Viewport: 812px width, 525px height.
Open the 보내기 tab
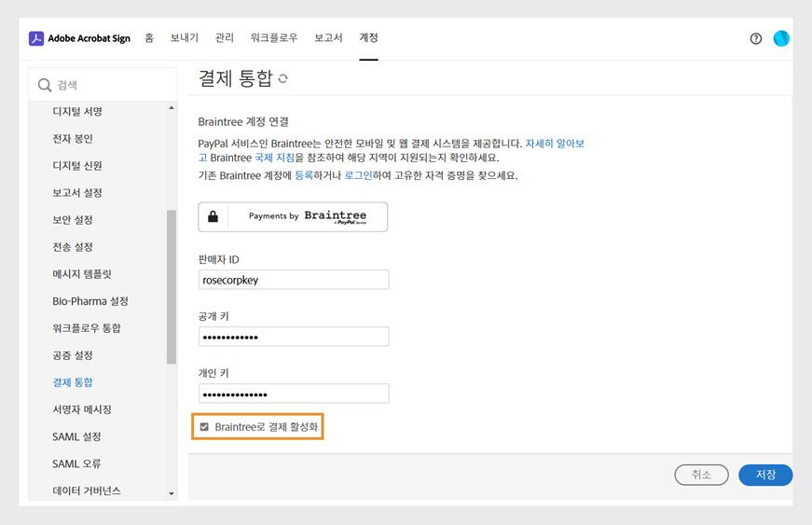pyautogui.click(x=185, y=38)
